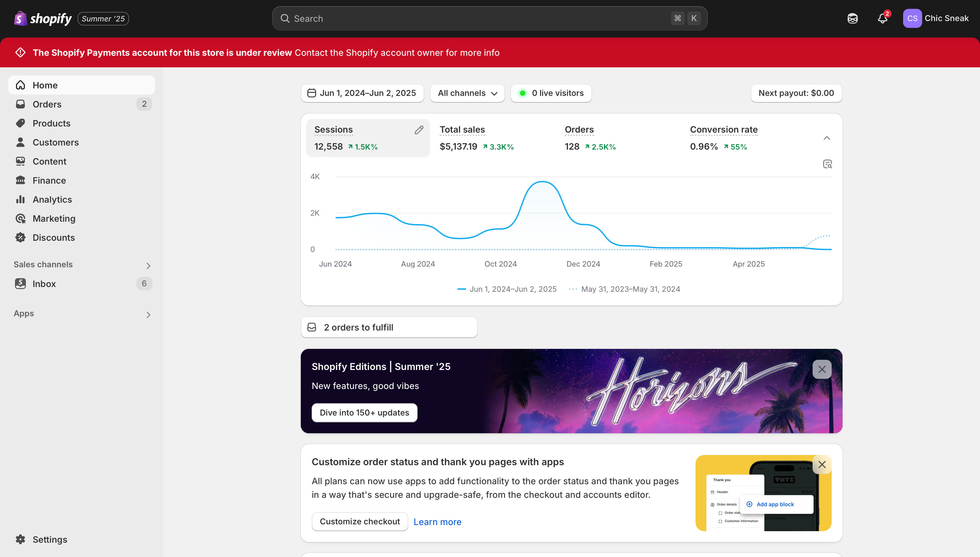Click the May 31, 2023–May 31, 2024 legend

[x=624, y=289]
